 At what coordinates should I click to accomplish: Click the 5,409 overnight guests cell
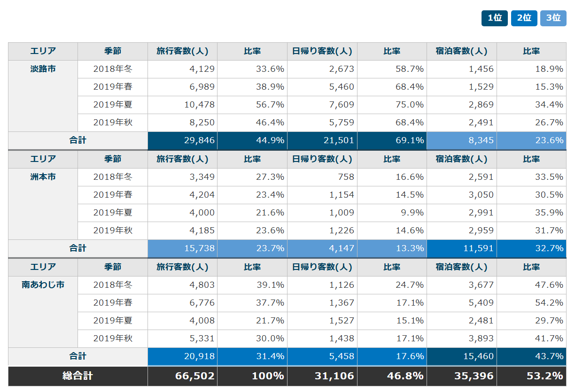[461, 303]
